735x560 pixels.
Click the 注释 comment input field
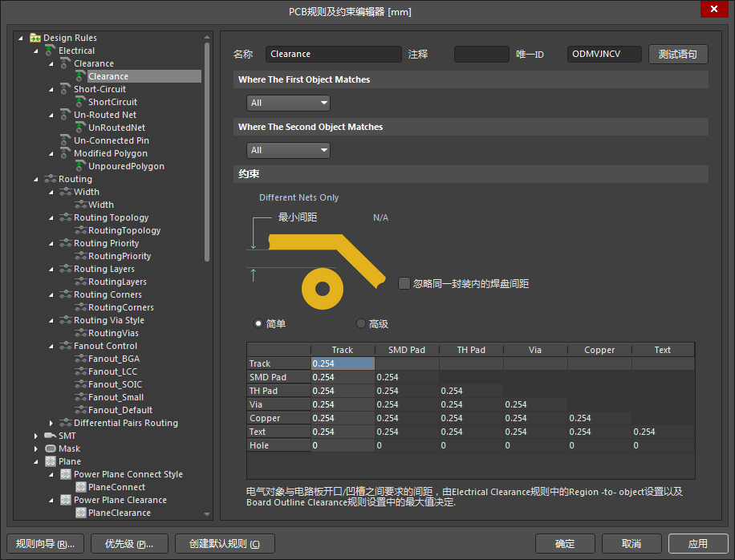[481, 54]
